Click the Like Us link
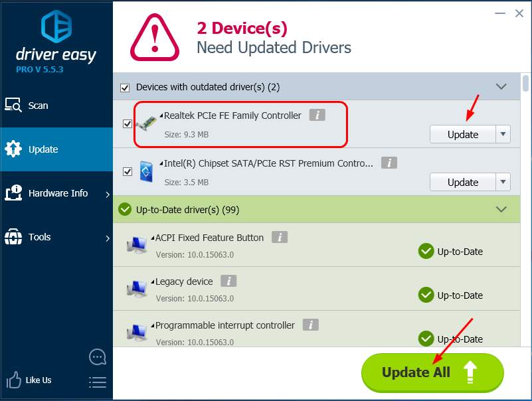532x401 pixels. (x=39, y=380)
